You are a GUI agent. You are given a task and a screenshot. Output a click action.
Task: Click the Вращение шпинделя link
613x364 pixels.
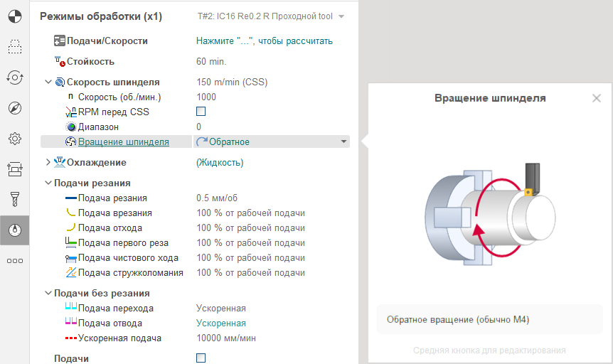pyautogui.click(x=123, y=142)
